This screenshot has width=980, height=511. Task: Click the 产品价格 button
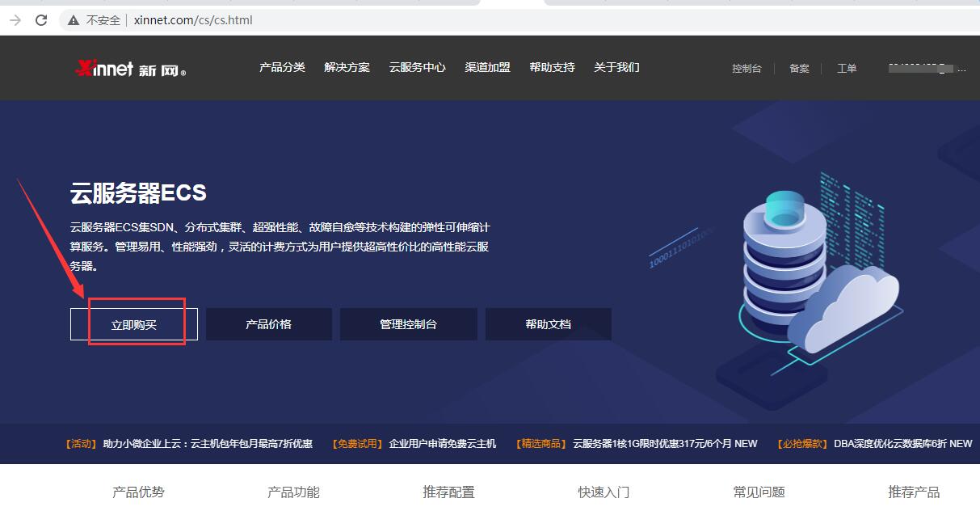[269, 324]
